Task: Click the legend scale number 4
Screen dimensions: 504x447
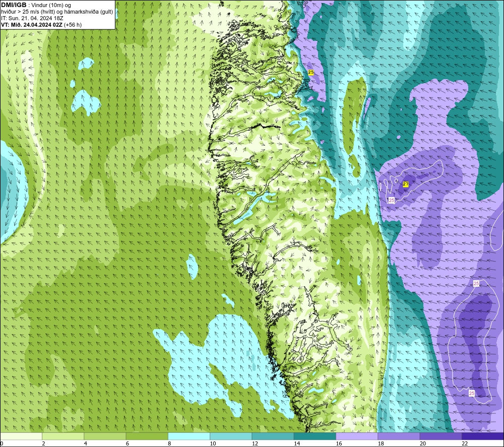Action: 86,443
